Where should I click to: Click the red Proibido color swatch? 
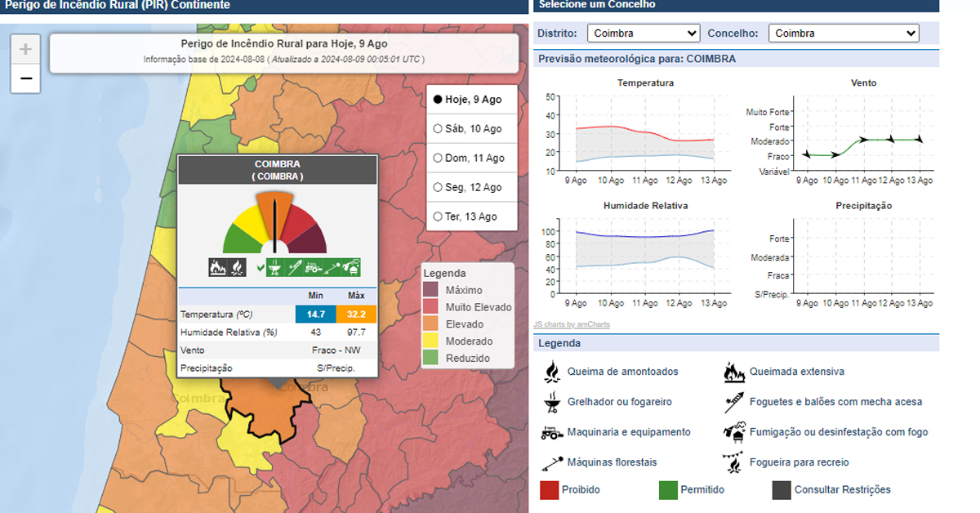point(550,490)
